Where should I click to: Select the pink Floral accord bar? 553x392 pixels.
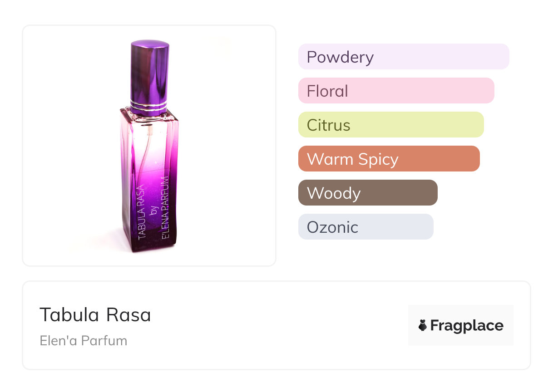click(x=396, y=91)
